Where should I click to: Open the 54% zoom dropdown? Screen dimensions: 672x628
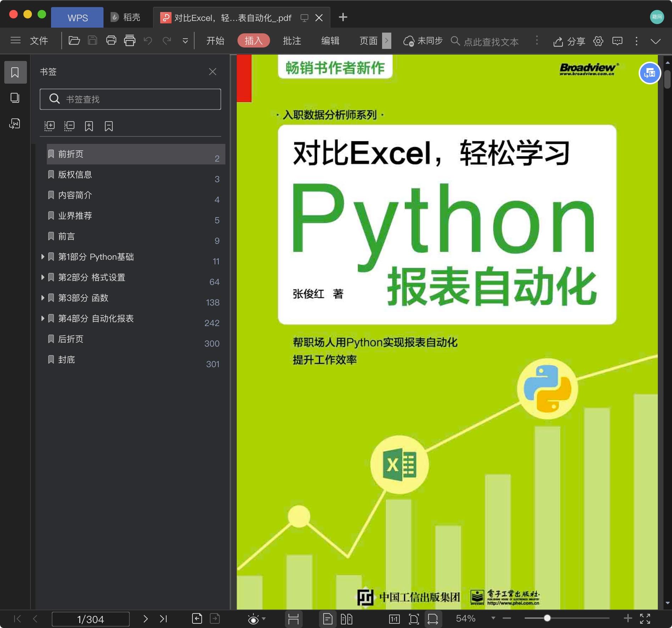pos(493,618)
